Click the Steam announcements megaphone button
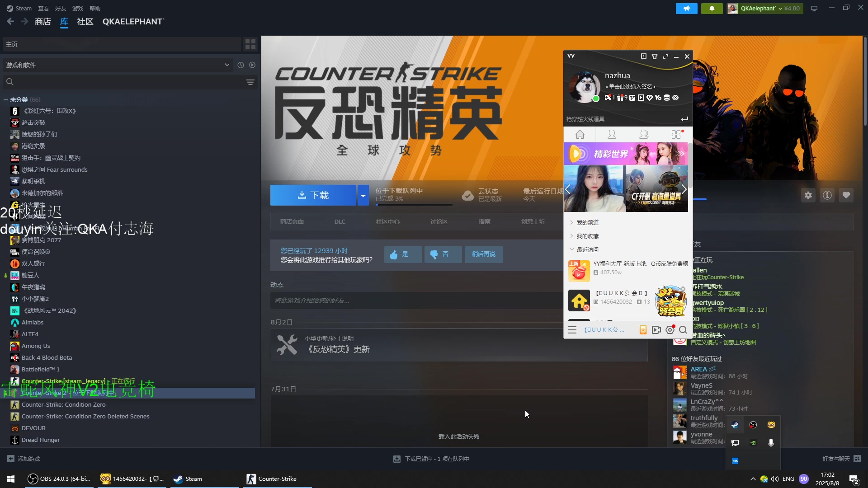868x488 pixels. [x=687, y=9]
